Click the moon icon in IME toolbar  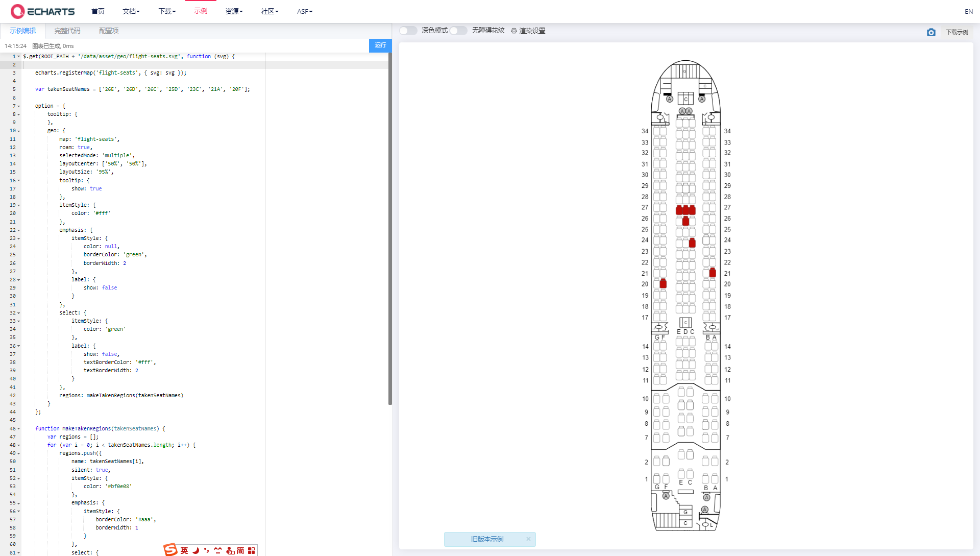coord(195,550)
